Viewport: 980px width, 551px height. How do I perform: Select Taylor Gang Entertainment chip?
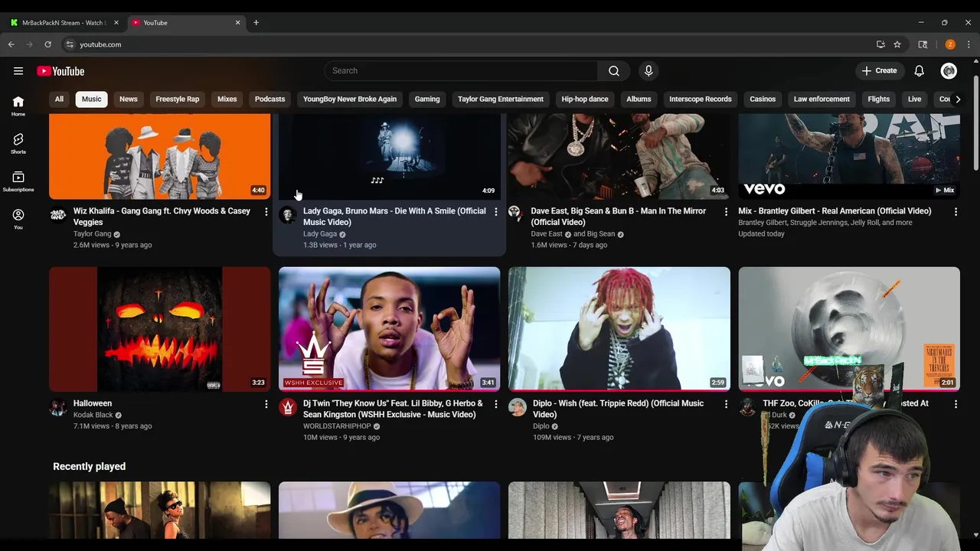click(501, 99)
